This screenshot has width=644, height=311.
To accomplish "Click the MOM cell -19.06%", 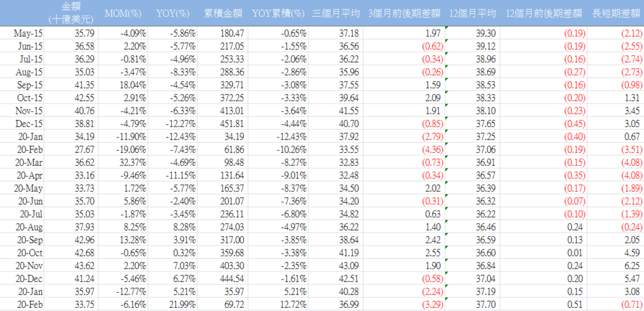I will click(132, 150).
